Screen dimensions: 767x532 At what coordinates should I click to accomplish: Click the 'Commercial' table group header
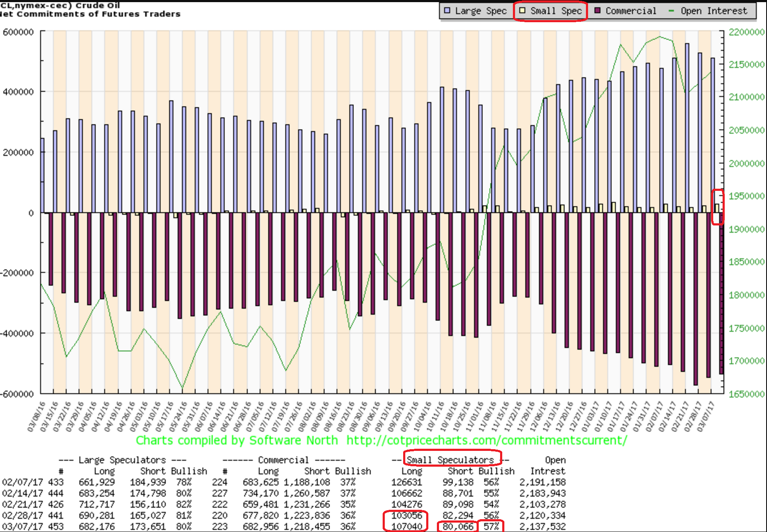(x=283, y=460)
